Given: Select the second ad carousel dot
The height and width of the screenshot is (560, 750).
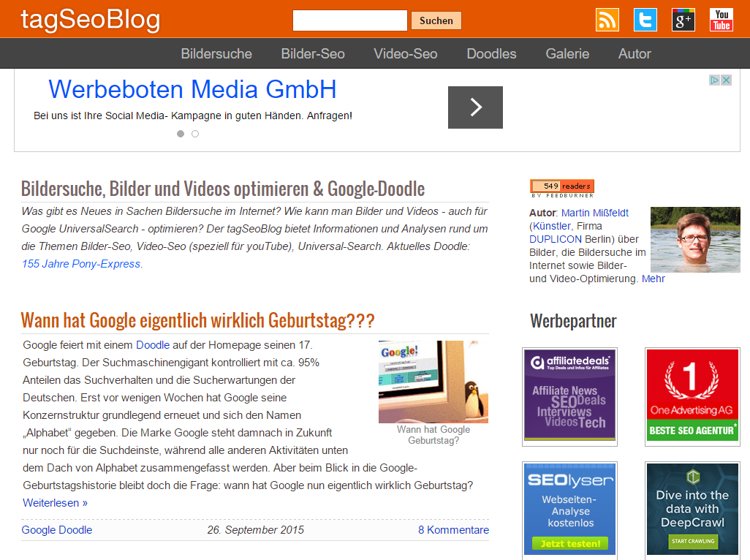Looking at the screenshot, I should pos(194,134).
